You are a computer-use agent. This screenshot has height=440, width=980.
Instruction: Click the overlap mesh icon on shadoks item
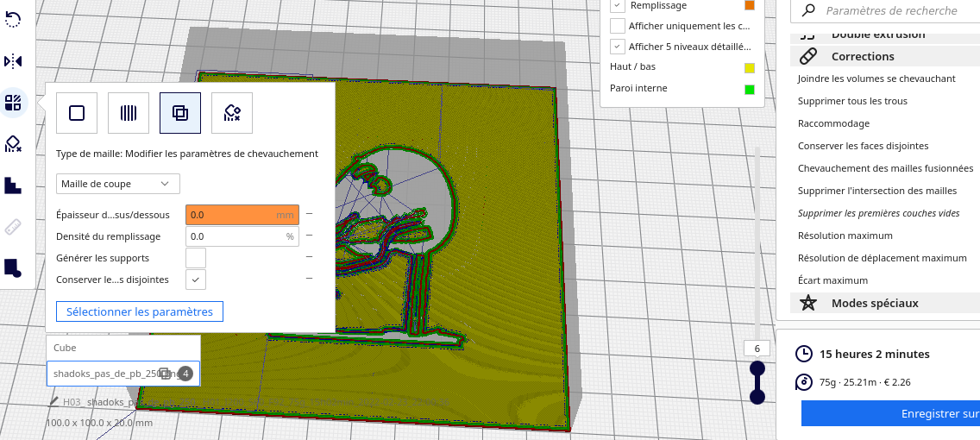(165, 374)
